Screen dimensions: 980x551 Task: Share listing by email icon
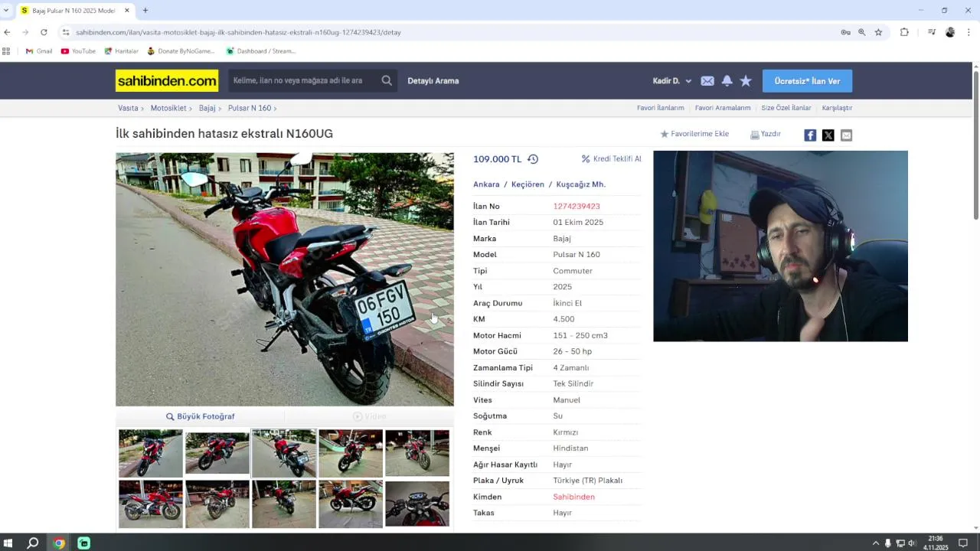pos(846,135)
